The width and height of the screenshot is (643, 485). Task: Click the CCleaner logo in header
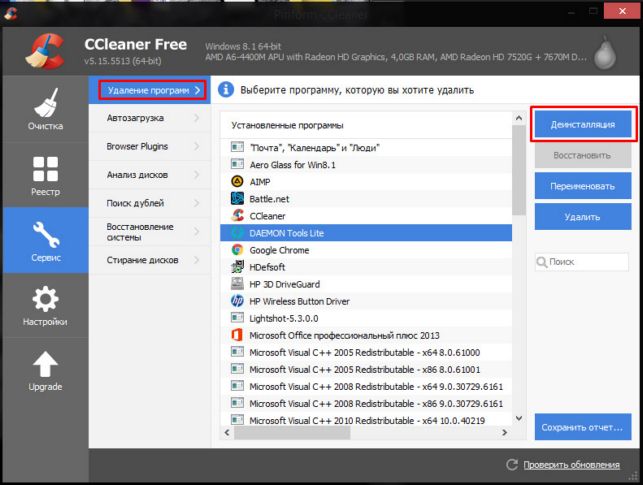pyautogui.click(x=46, y=52)
